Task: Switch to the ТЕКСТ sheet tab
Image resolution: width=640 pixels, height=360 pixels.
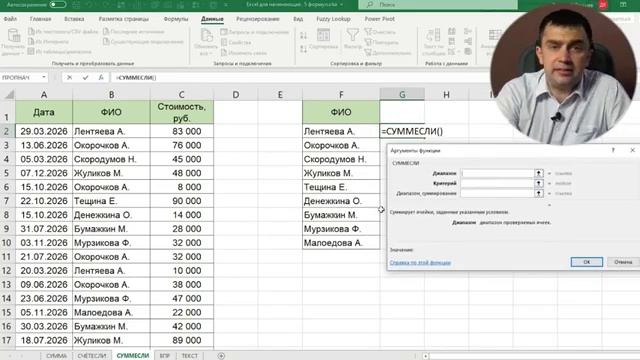Action: (189, 356)
